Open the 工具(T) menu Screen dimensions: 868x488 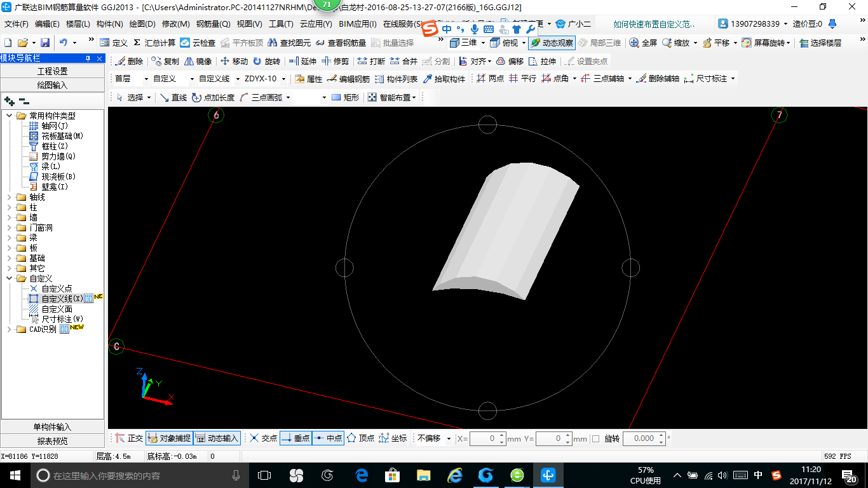point(281,24)
